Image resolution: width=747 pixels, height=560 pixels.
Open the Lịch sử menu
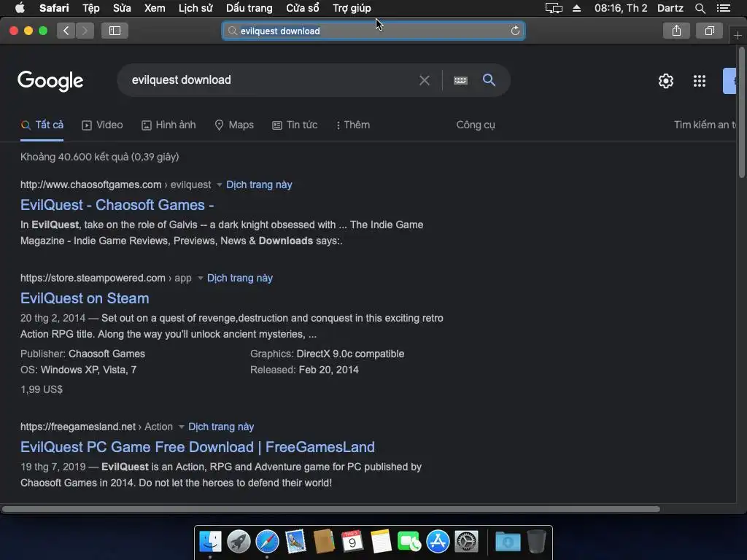(196, 8)
